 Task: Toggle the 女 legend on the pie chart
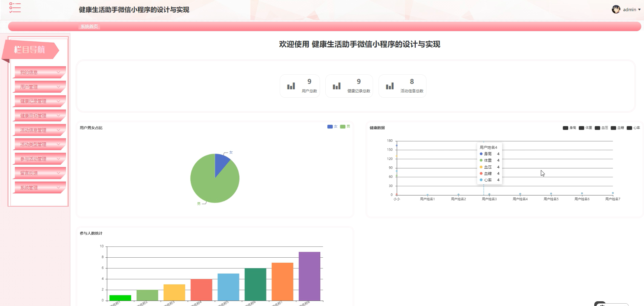point(332,126)
